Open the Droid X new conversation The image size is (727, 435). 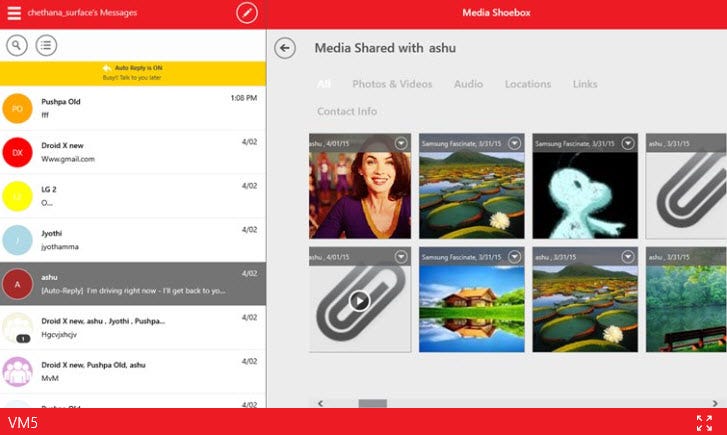click(133, 152)
